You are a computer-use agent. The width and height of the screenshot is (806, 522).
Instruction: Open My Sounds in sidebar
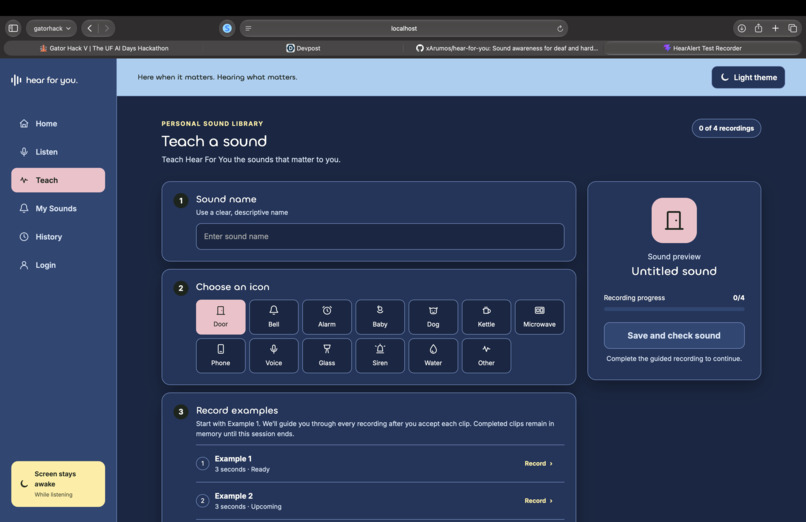coord(58,209)
